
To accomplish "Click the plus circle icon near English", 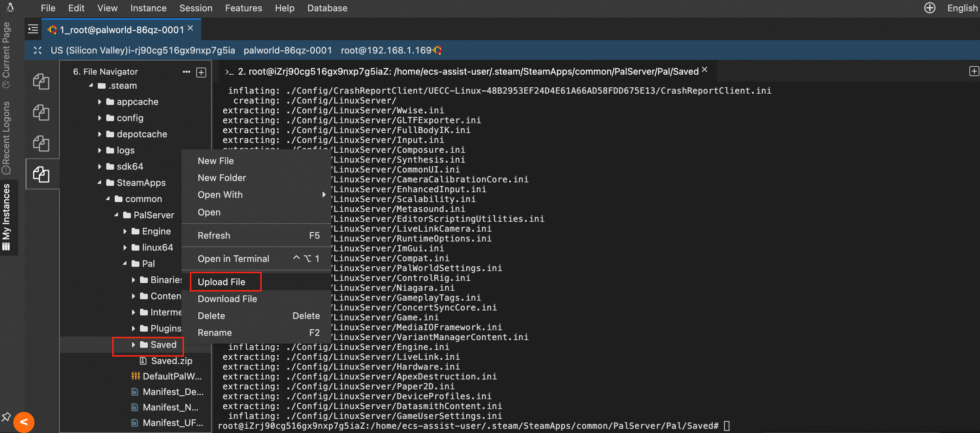I will click(x=929, y=8).
